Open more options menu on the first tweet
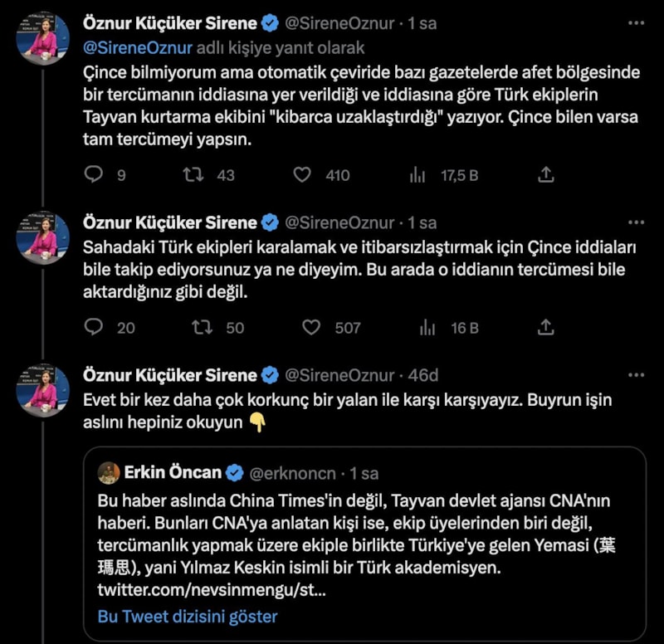The height and width of the screenshot is (644, 664). tap(635, 24)
